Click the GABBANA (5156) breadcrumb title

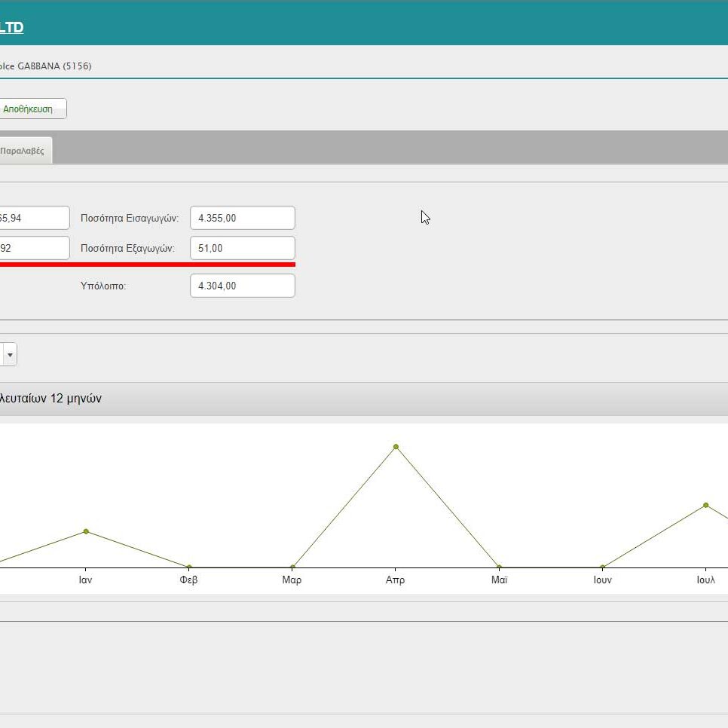[x=45, y=66]
